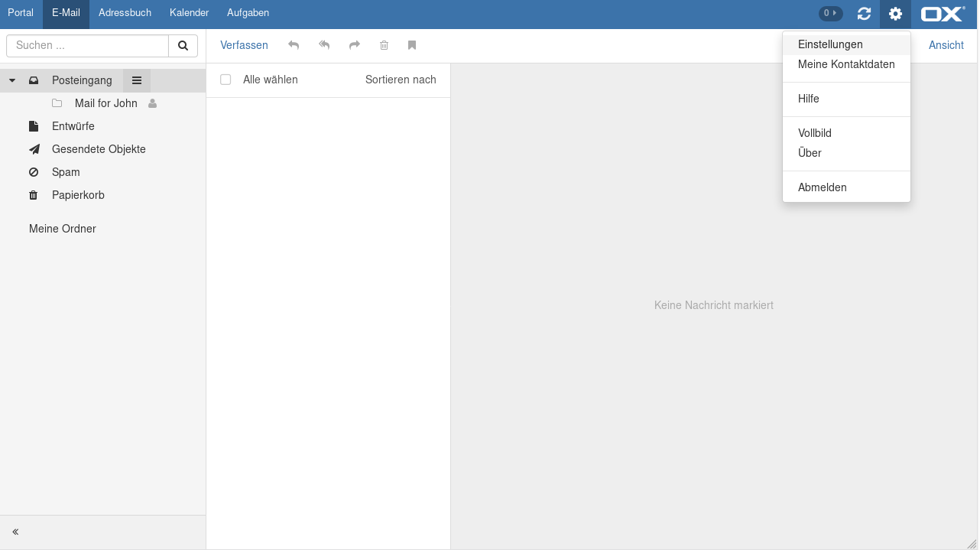Click the refresh icon in top bar
Viewport: 980px width, 550px height.
click(x=864, y=14)
